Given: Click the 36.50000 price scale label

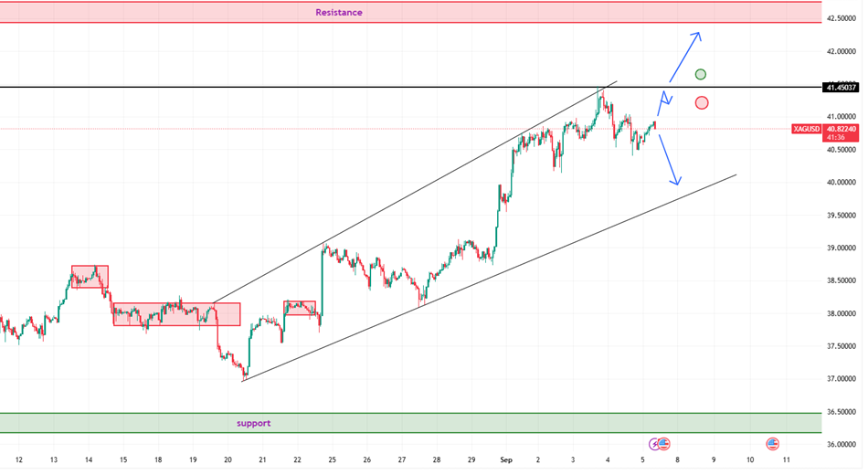Looking at the screenshot, I should [842, 412].
